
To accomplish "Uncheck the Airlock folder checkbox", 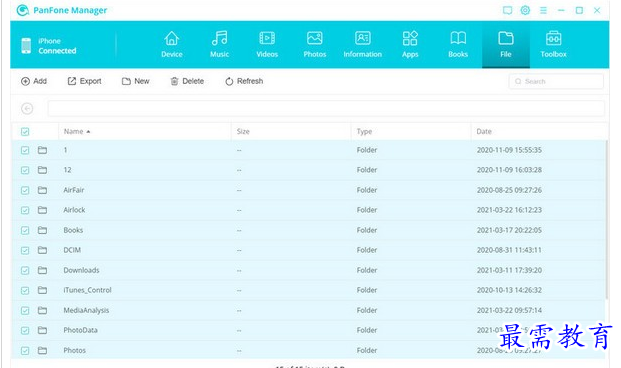I will 25,210.
